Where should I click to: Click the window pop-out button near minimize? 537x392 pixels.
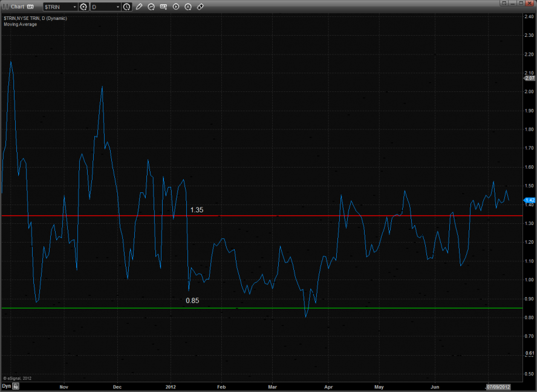coord(503,3)
